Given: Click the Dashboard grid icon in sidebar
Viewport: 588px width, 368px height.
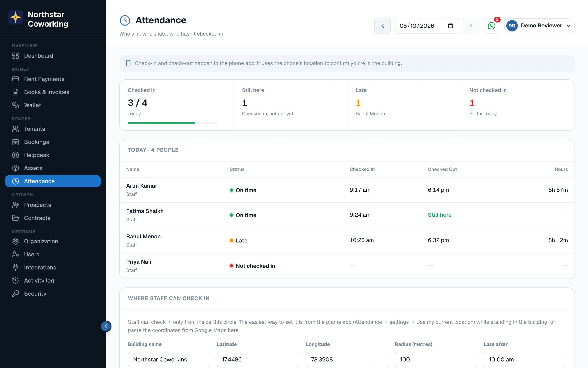Looking at the screenshot, I should [x=16, y=56].
